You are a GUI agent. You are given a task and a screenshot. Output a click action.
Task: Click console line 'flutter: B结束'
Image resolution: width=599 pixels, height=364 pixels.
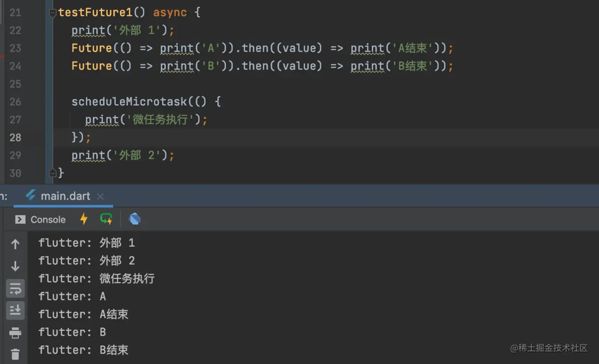[84, 350]
